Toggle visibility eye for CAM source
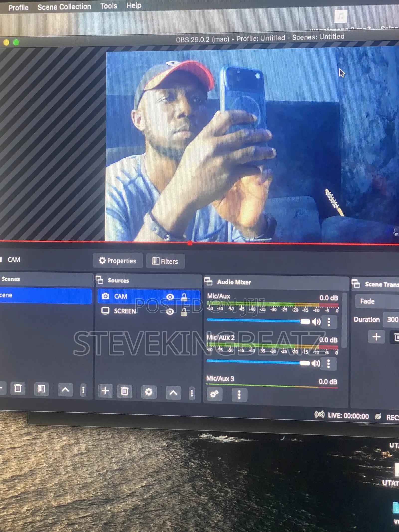 (170, 297)
